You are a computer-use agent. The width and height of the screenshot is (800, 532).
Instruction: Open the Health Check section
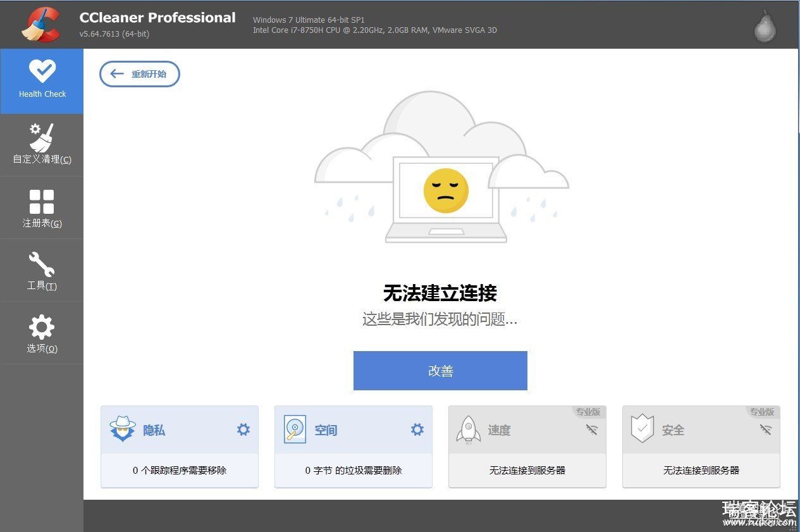[42, 81]
